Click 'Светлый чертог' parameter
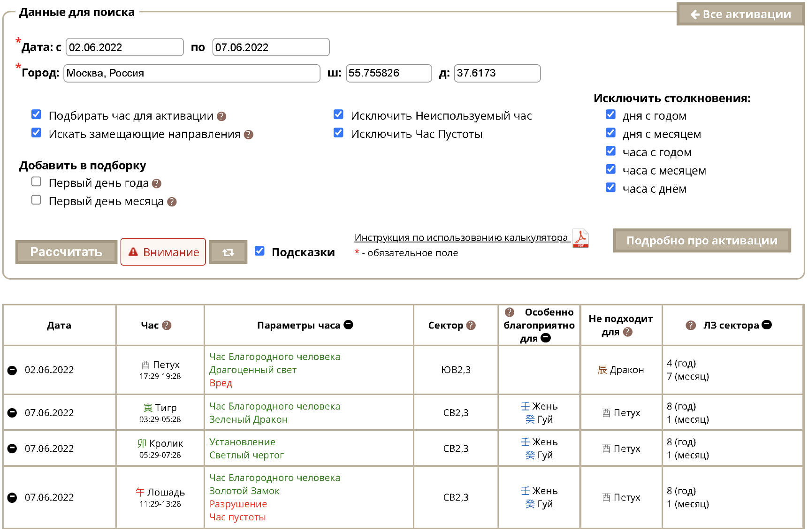The width and height of the screenshot is (808, 532). 246,456
